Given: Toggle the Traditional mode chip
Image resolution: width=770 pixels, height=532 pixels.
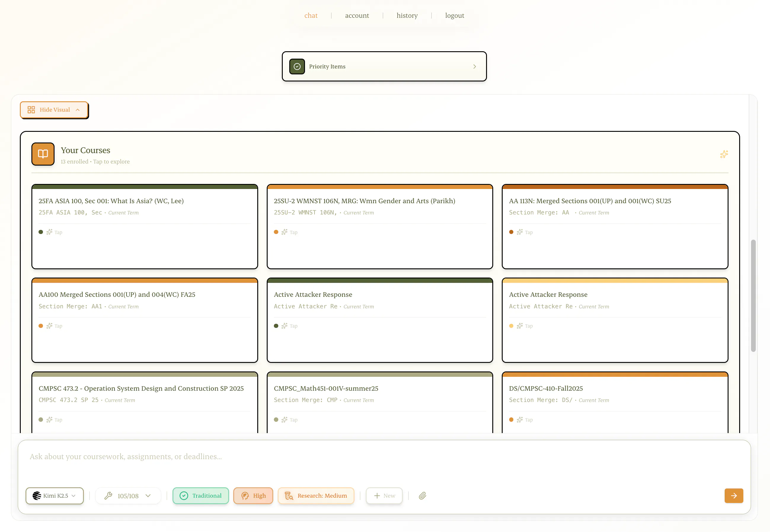Looking at the screenshot, I should pos(201,496).
